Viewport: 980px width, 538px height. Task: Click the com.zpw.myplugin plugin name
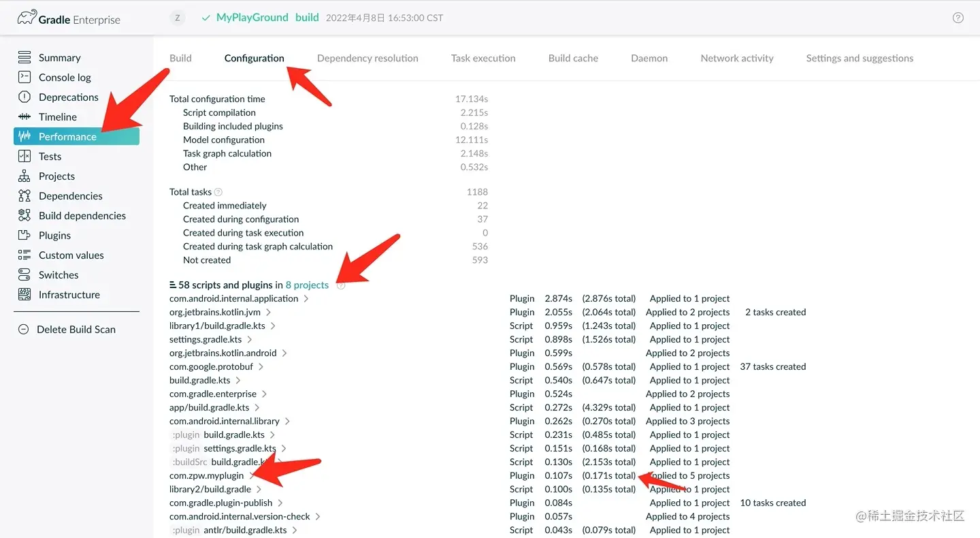(206, 475)
